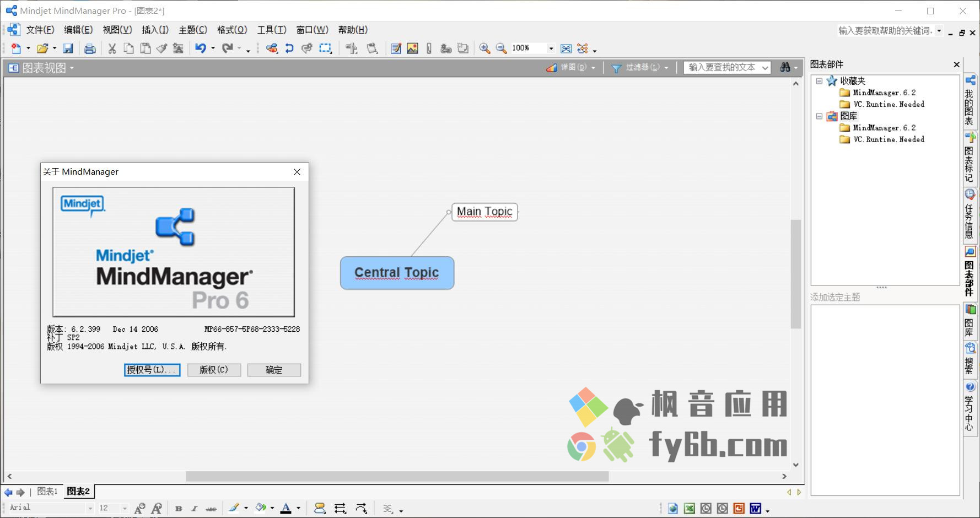Screen dimensions: 980x518
Task: Open the 工具(T) menu
Action: coord(272,30)
